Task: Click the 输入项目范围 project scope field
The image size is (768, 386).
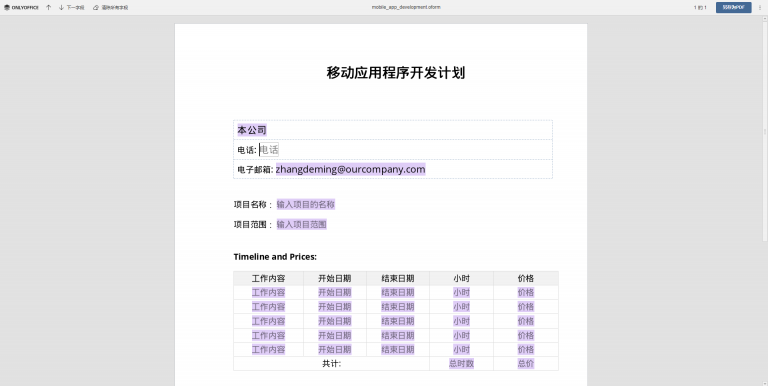Action: (301, 224)
